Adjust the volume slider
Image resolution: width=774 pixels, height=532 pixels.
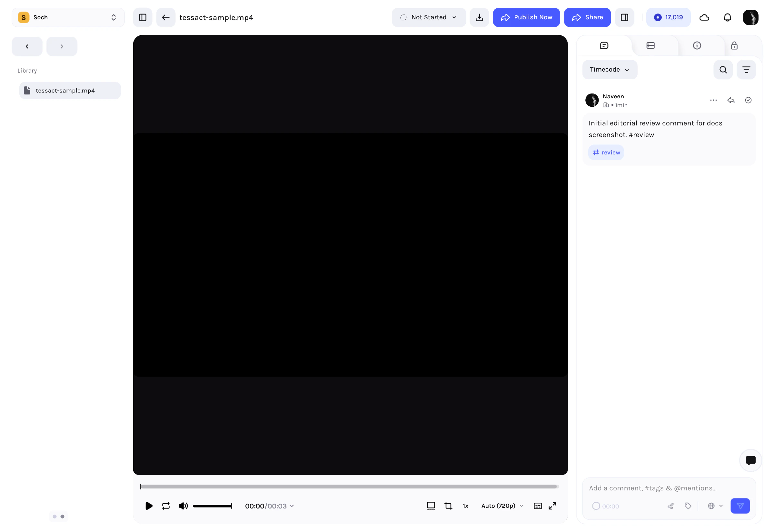point(213,506)
